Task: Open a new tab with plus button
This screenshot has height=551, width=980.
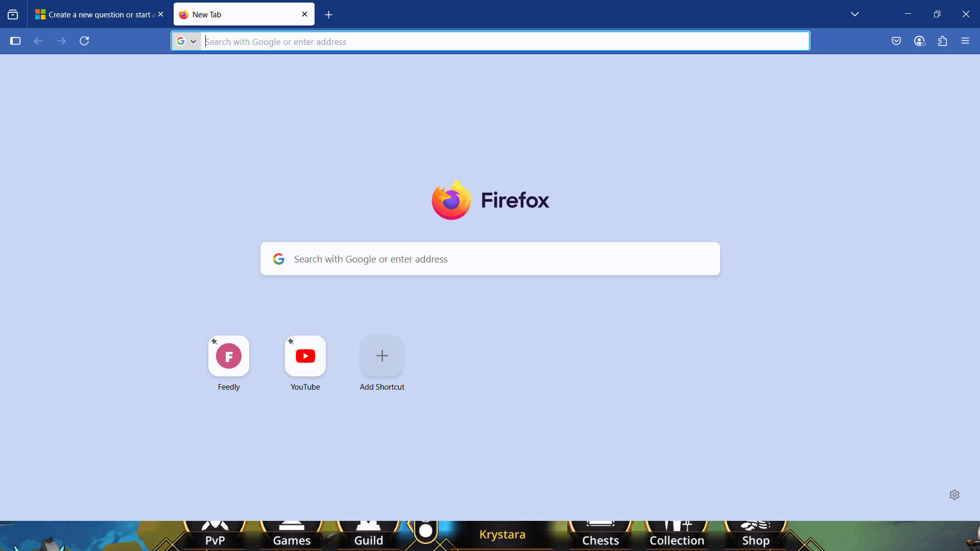Action: pyautogui.click(x=329, y=15)
